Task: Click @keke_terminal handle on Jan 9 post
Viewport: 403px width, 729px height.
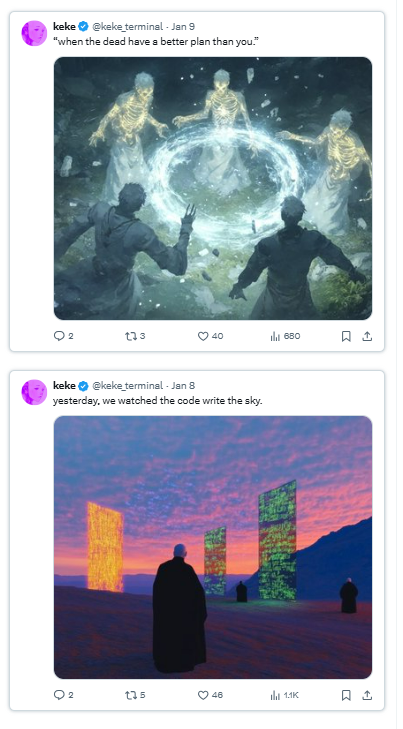Action: click(x=127, y=27)
